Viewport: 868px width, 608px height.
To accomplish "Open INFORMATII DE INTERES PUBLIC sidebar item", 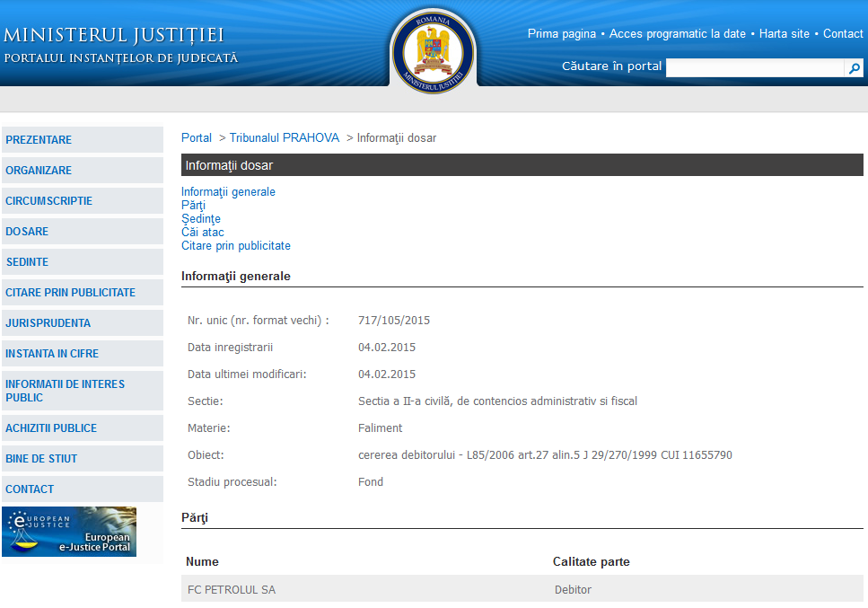I will (83, 391).
